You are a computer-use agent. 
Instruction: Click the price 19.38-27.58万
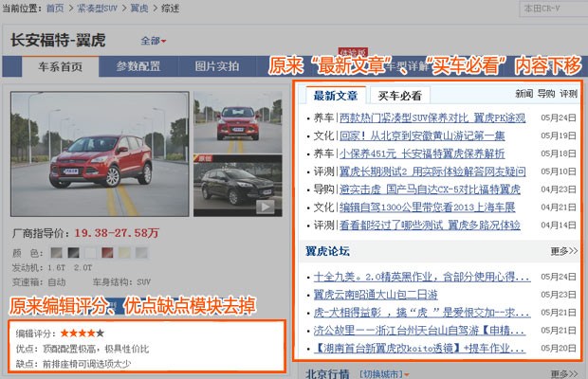(117, 233)
